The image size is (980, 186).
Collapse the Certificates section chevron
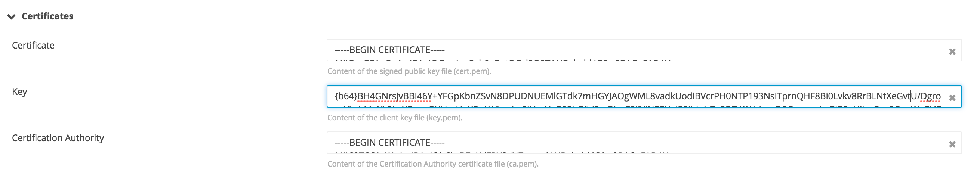pyautogui.click(x=12, y=16)
